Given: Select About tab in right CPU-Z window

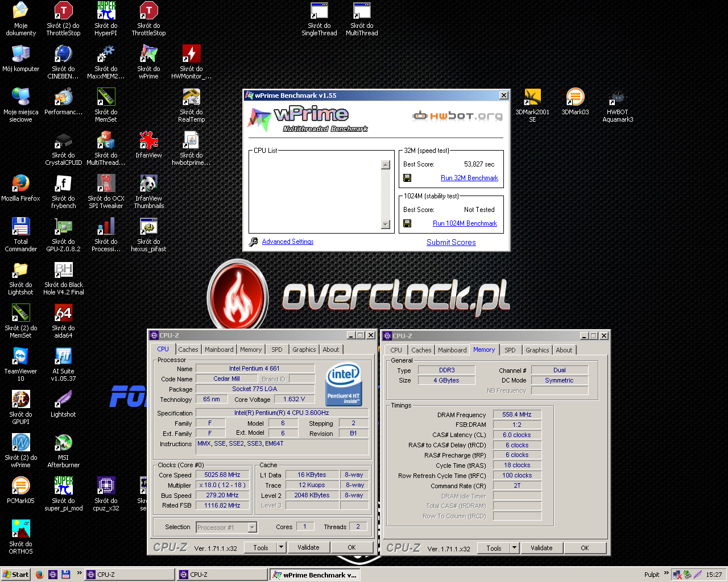Looking at the screenshot, I should click(x=564, y=350).
